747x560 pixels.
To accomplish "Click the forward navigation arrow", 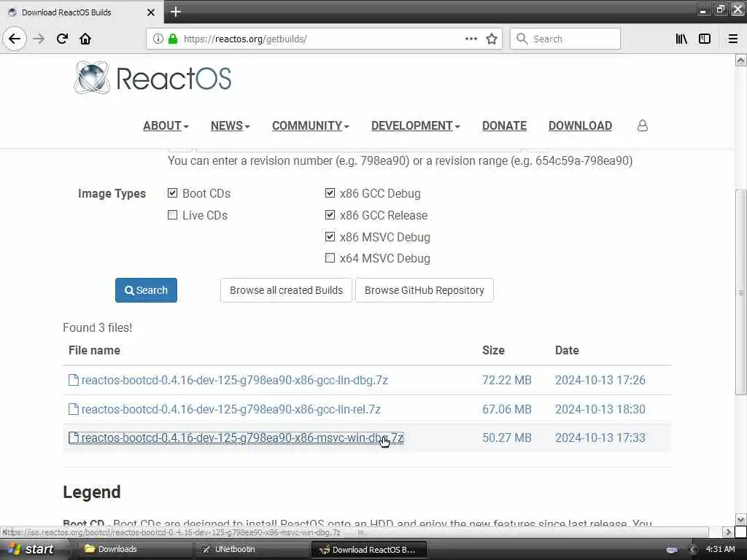I will point(39,39).
